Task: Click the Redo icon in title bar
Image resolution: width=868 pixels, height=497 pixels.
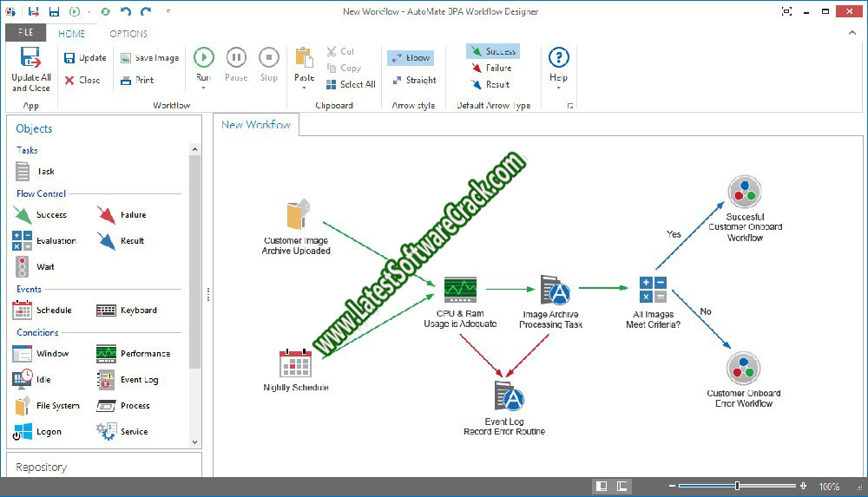Action: [146, 11]
